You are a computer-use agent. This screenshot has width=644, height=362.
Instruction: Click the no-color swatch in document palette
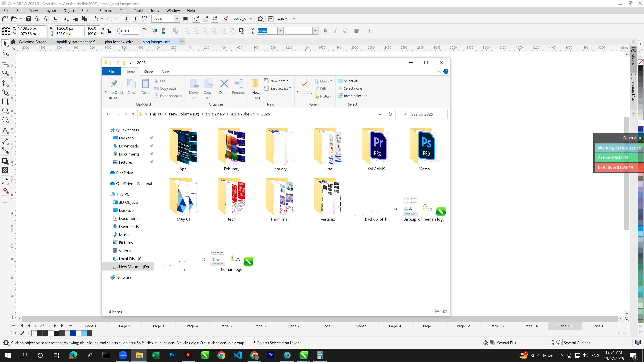pyautogui.click(x=34, y=333)
